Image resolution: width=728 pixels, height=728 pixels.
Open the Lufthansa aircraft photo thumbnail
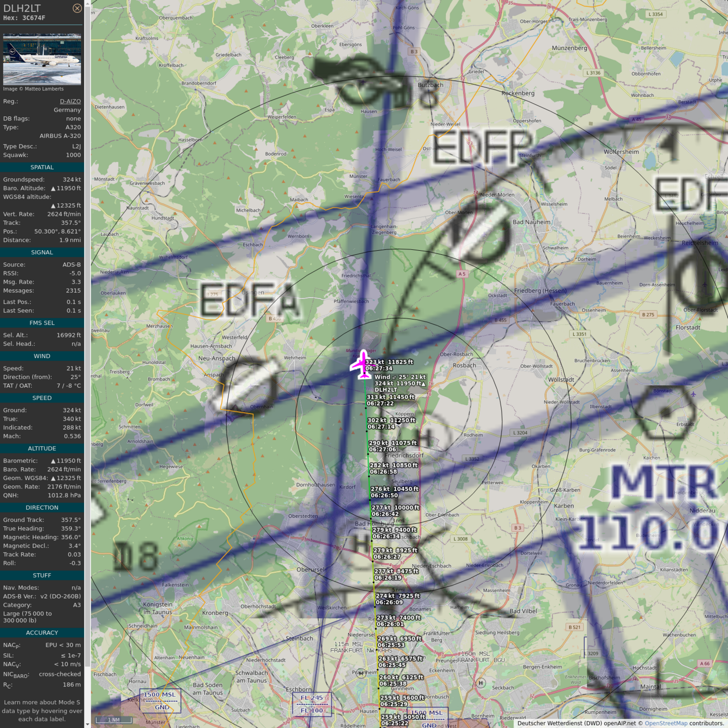42,59
